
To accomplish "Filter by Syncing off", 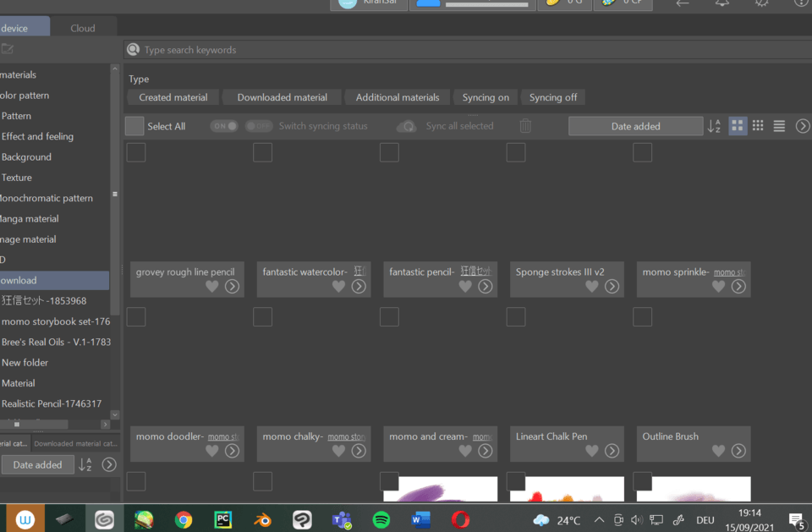I will [x=553, y=97].
